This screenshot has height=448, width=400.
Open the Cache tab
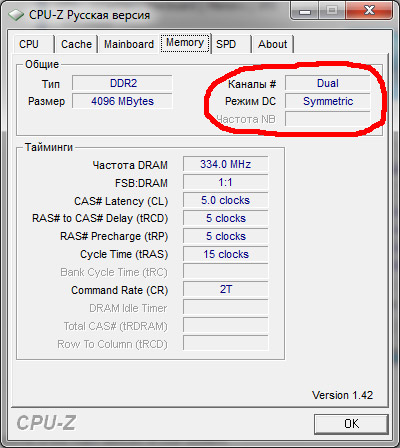coord(76,44)
